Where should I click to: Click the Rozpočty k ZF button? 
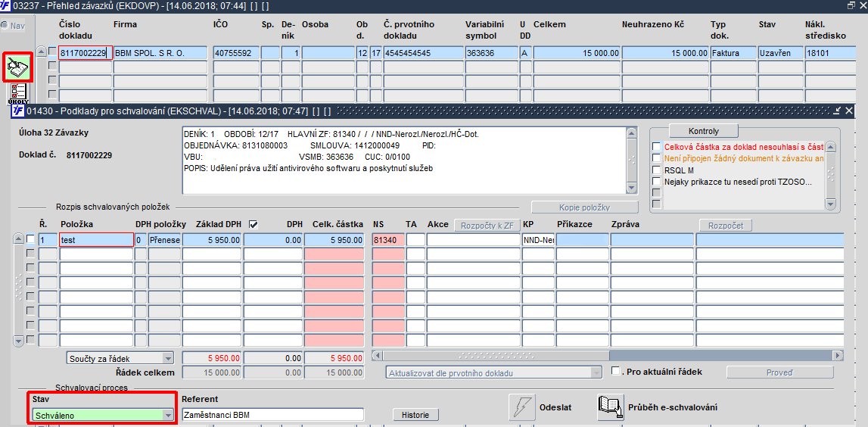tap(487, 225)
